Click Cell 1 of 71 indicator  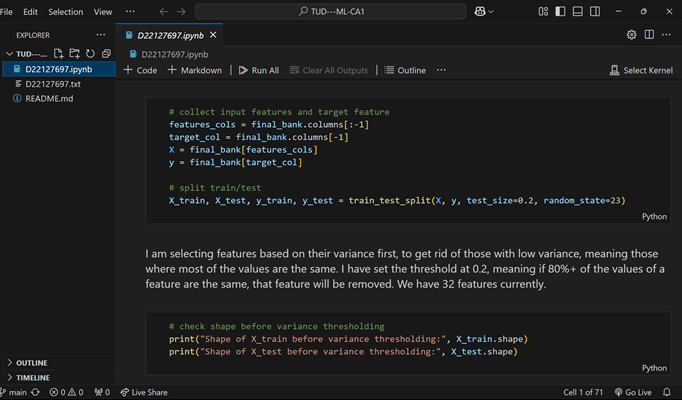pos(583,392)
